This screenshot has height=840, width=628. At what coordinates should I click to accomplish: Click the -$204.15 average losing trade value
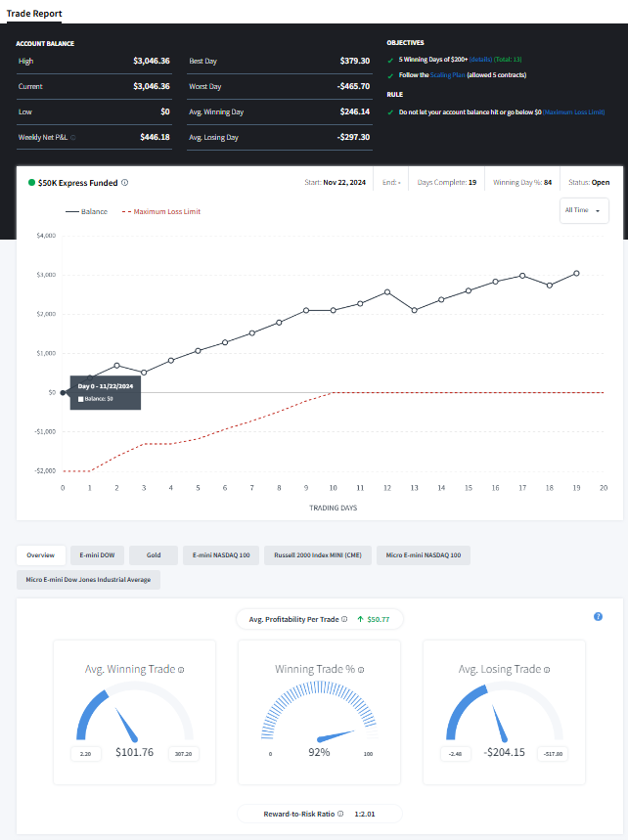coord(504,752)
